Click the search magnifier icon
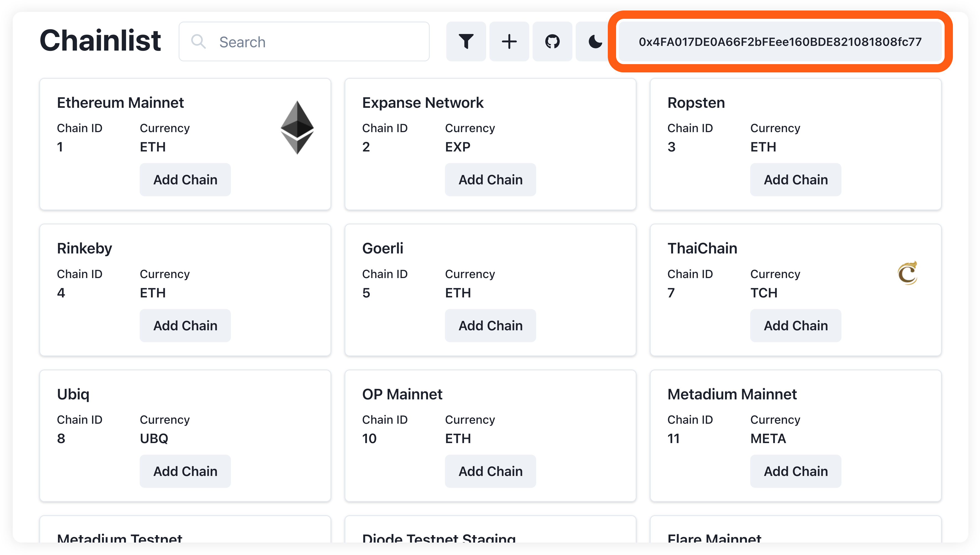 click(198, 41)
